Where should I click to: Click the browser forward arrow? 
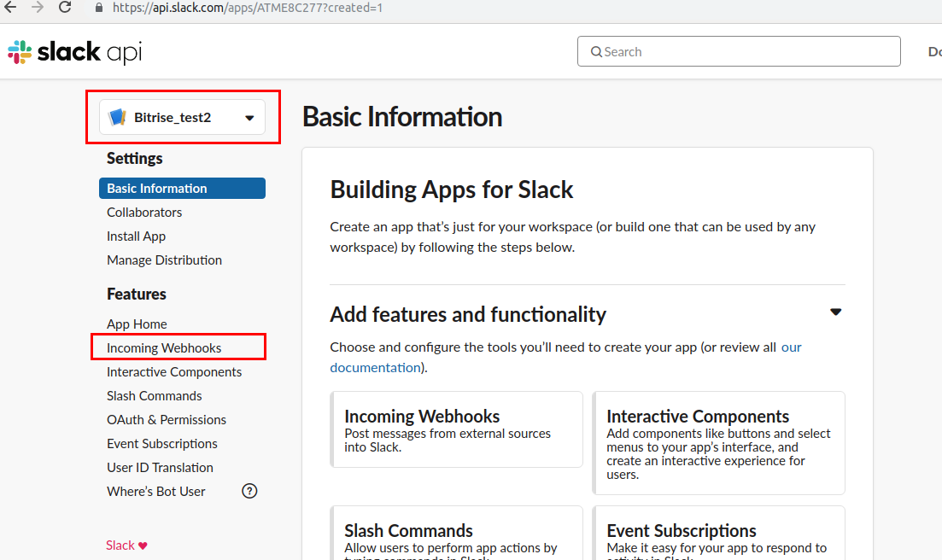(x=38, y=8)
